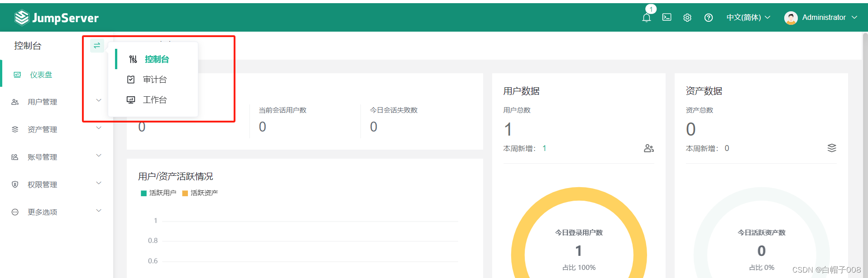Open 权限管理 menu item

tap(57, 184)
